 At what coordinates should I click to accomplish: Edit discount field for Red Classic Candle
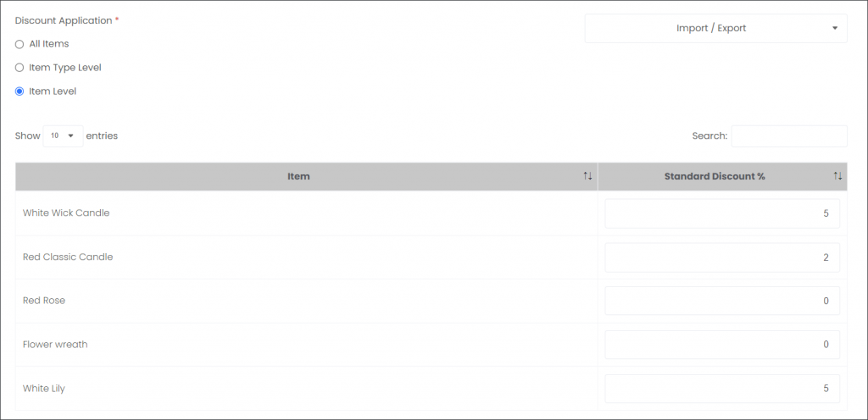(722, 257)
